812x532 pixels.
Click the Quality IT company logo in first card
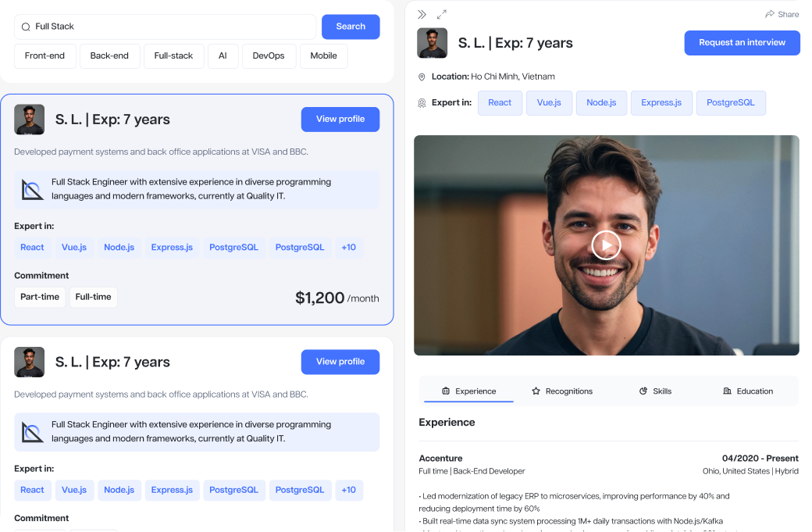[x=32, y=190]
